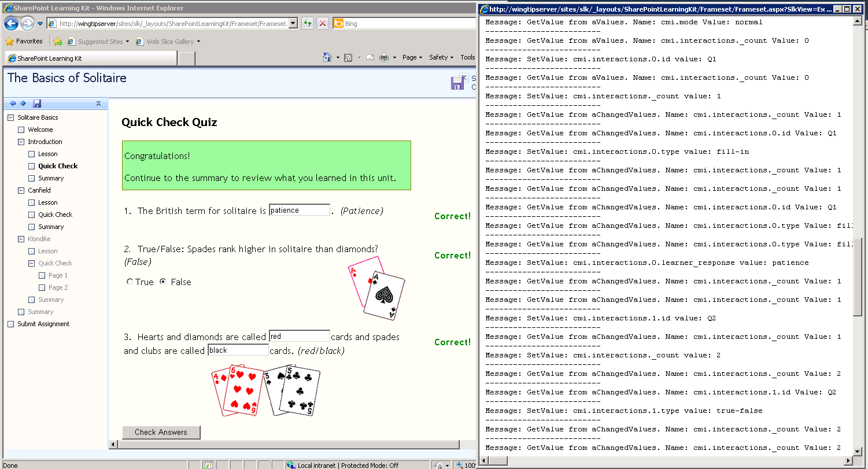Screen dimensions: 868x469
Task: Select the True radio button
Action: coord(130,282)
